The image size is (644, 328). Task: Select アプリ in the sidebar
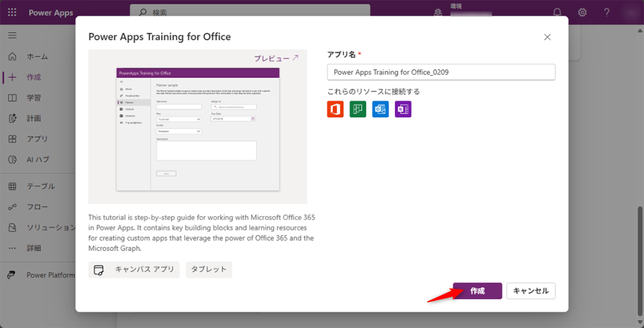[37, 139]
